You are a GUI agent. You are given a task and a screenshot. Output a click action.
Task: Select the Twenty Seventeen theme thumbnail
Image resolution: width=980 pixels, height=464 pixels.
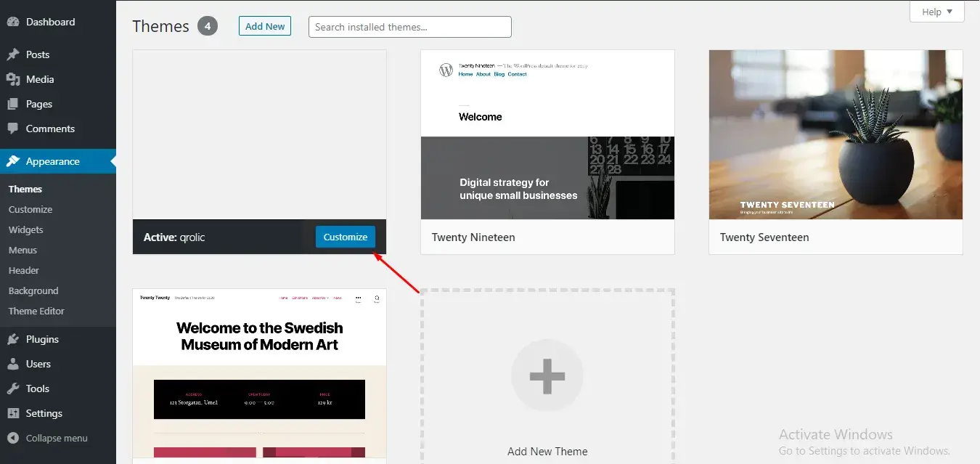(835, 134)
